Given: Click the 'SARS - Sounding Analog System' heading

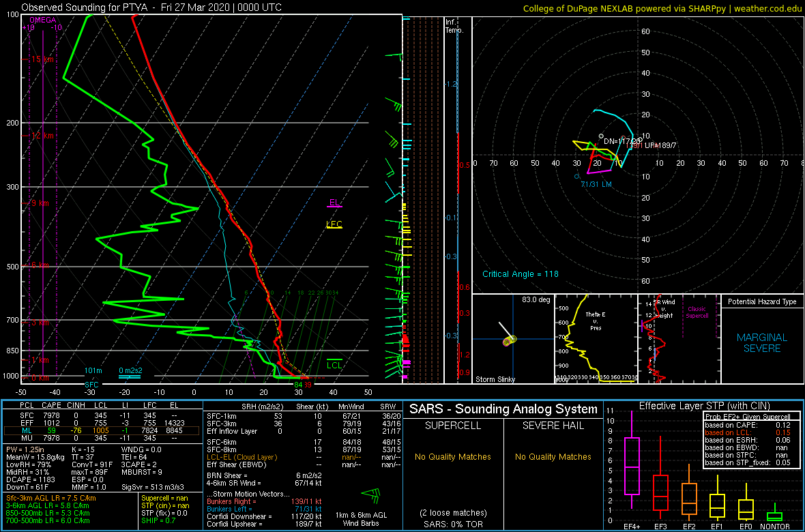Looking at the screenshot, I should [503, 409].
